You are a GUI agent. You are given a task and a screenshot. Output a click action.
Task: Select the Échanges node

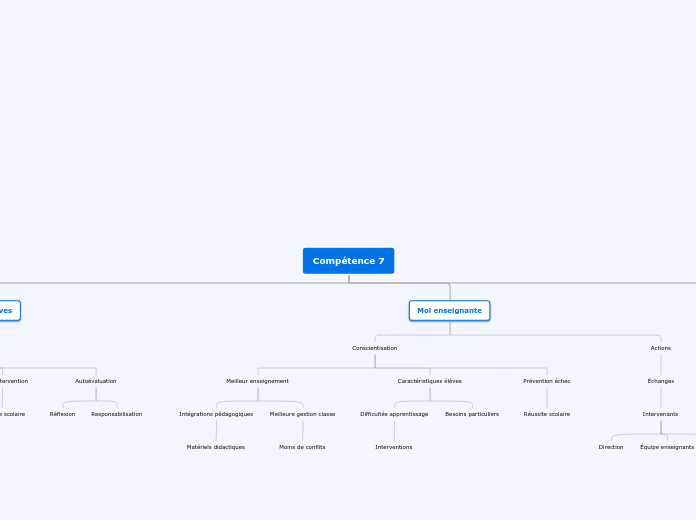point(660,381)
